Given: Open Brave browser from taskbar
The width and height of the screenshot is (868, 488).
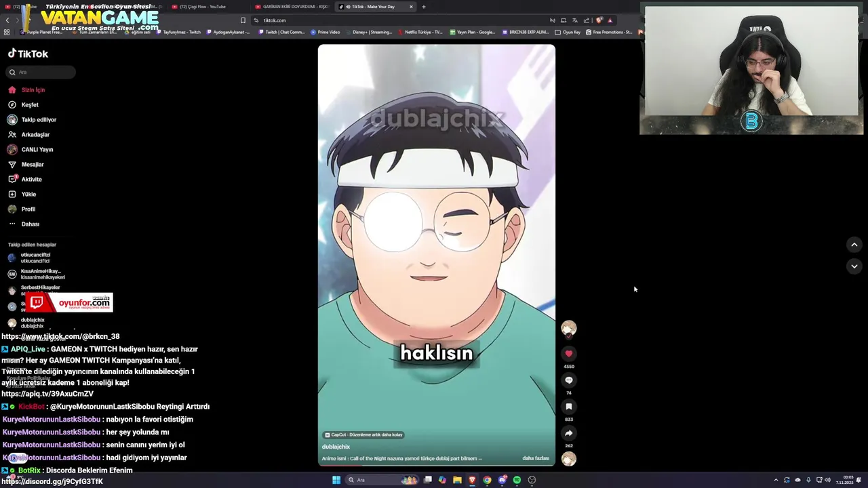Looking at the screenshot, I should tap(472, 480).
